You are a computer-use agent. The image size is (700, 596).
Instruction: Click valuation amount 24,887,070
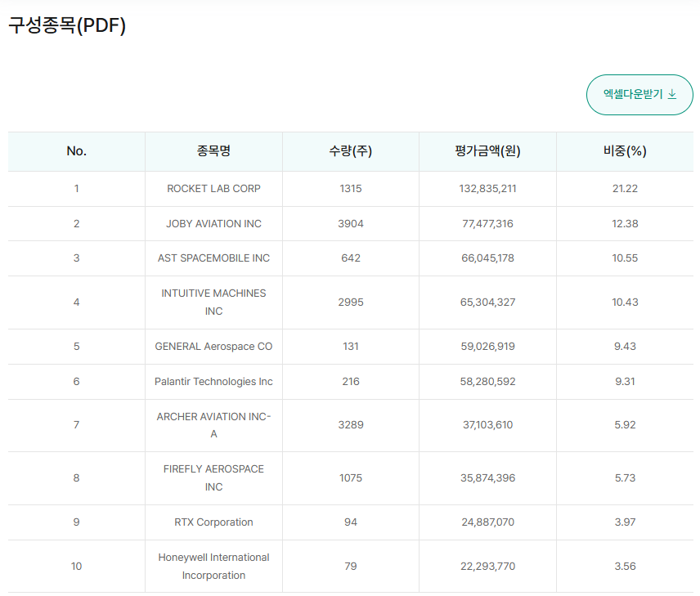point(487,522)
